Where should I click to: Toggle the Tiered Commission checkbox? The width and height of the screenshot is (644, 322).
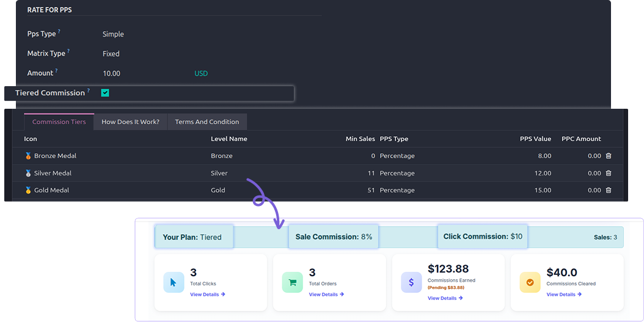click(x=105, y=93)
